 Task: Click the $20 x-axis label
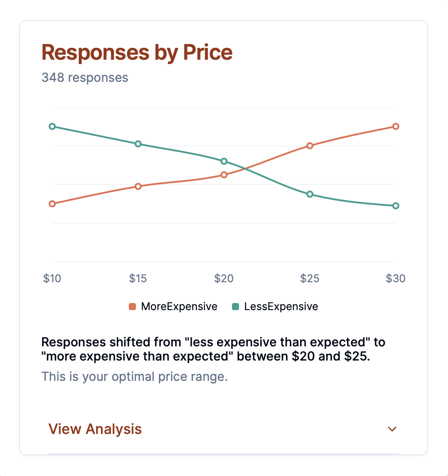pyautogui.click(x=224, y=279)
